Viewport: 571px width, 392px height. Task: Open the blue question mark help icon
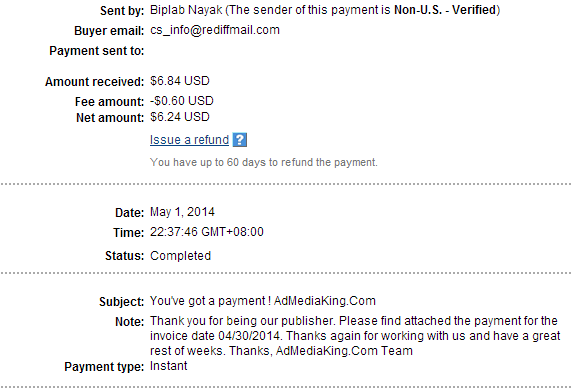pyautogui.click(x=240, y=140)
